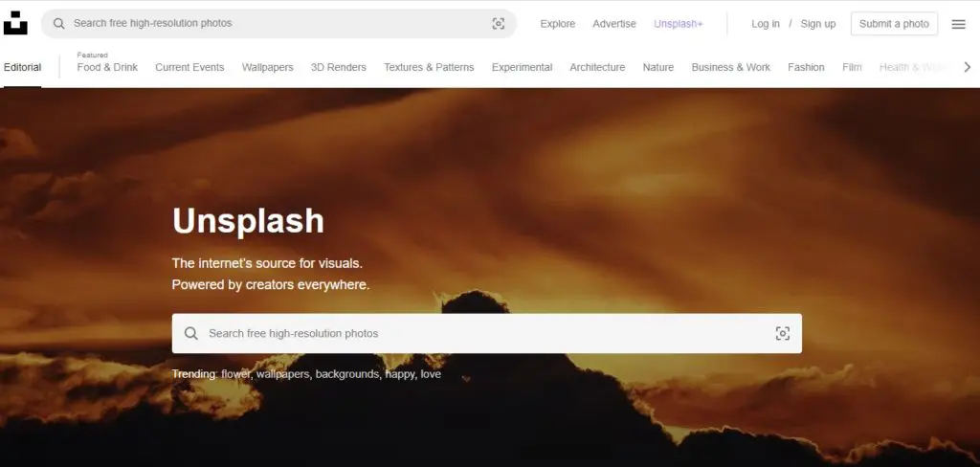
Task: Click text The internet's source for visuals
Action: [x=268, y=263]
